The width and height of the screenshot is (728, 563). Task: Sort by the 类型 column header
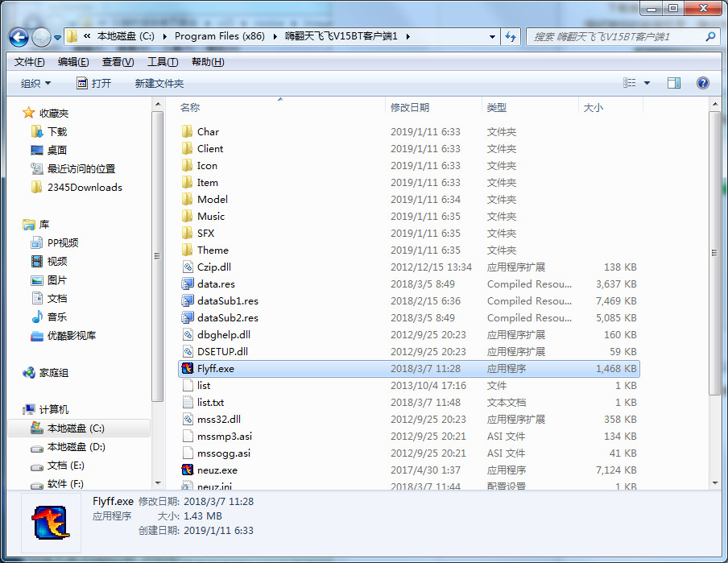(496, 107)
